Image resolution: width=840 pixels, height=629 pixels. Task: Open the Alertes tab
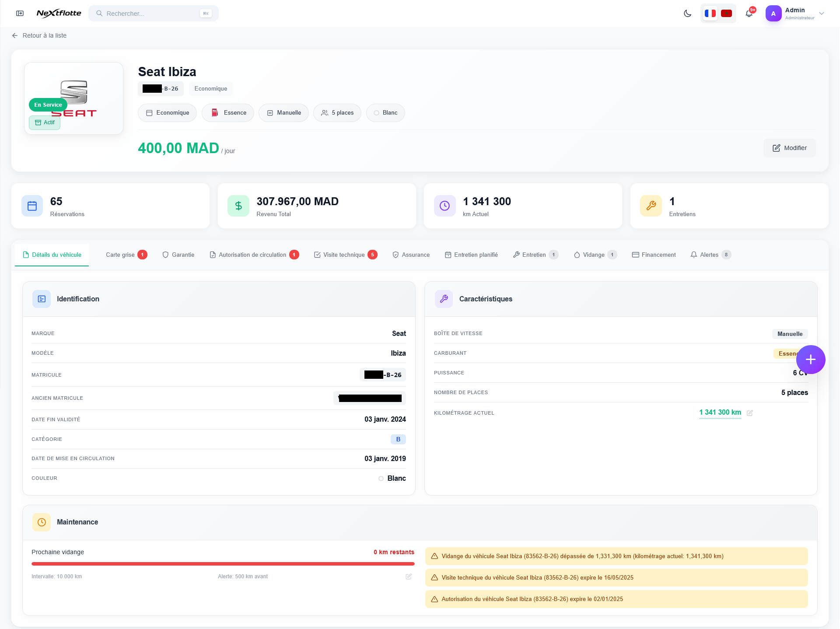point(710,255)
